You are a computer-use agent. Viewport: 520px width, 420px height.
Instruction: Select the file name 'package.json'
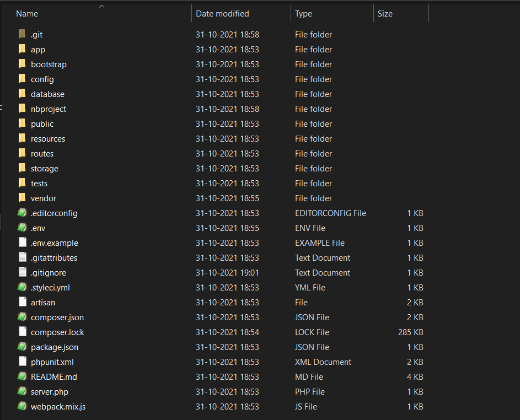tap(55, 347)
